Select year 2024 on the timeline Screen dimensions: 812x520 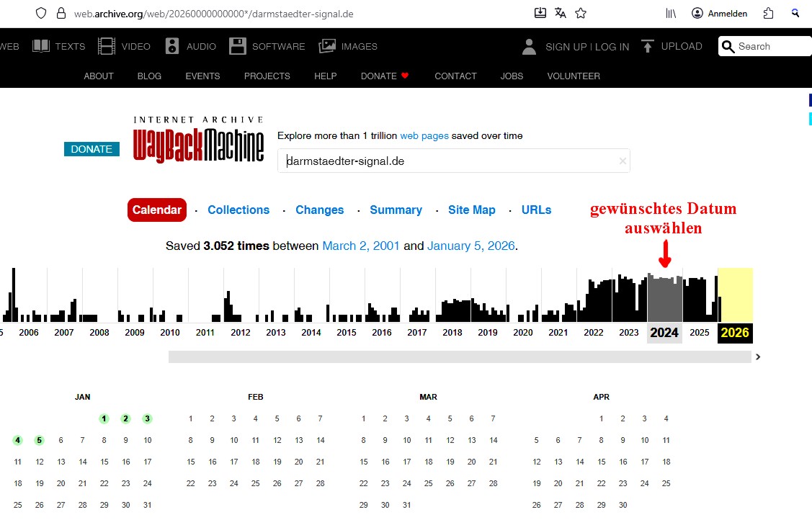(664, 333)
